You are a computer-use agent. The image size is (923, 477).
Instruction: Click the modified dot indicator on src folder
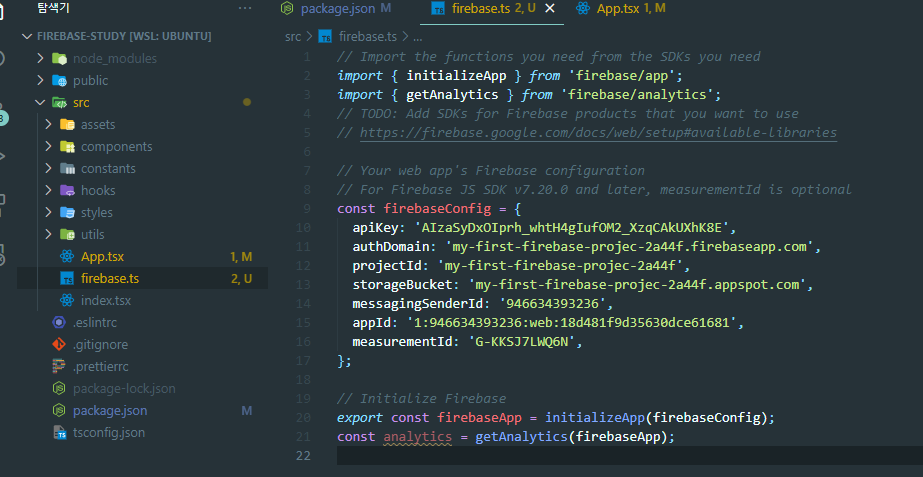247,102
